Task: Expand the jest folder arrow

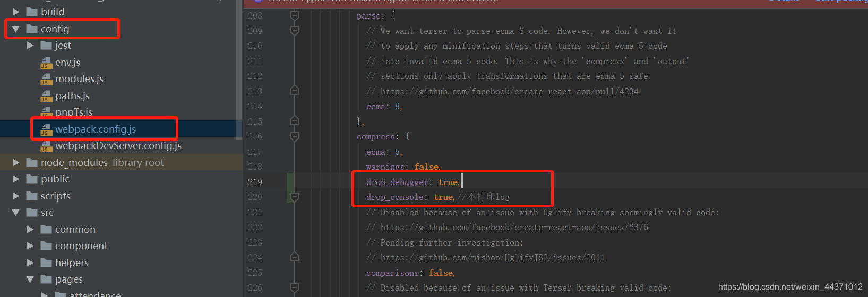Action: click(30, 46)
